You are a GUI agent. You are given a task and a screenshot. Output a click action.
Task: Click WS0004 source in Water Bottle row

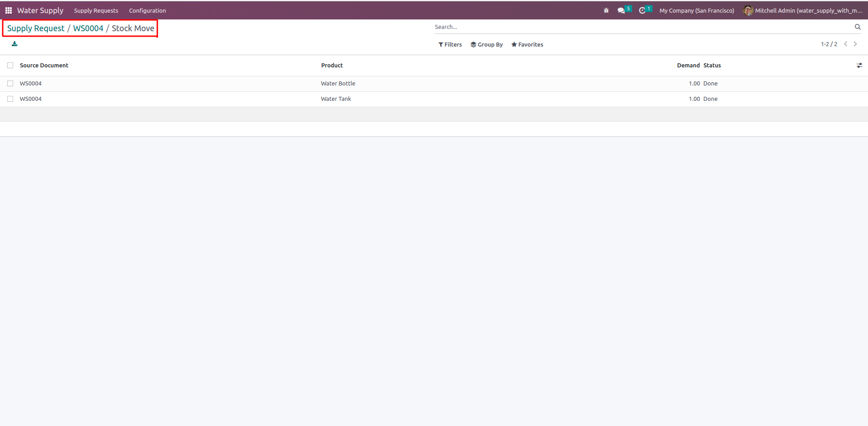point(31,84)
